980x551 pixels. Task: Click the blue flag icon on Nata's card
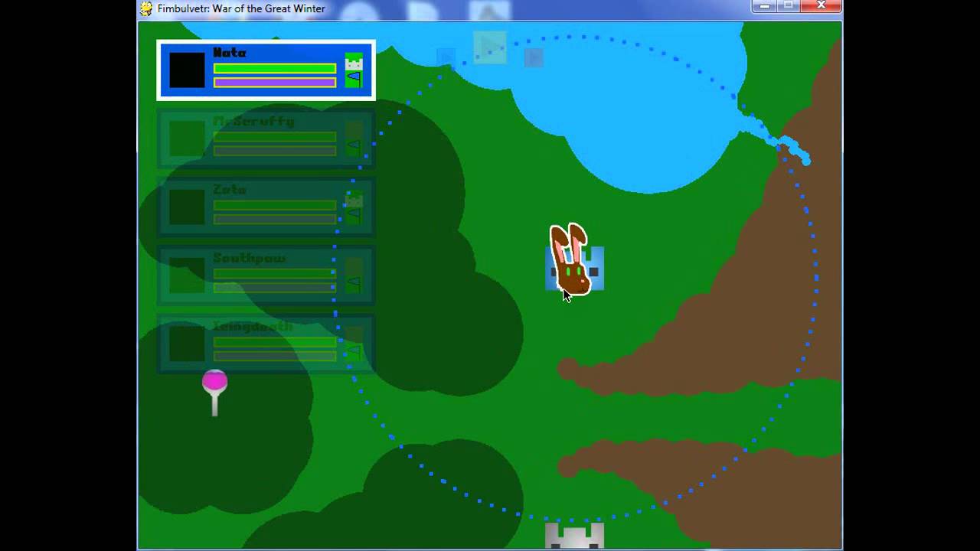pyautogui.click(x=353, y=79)
